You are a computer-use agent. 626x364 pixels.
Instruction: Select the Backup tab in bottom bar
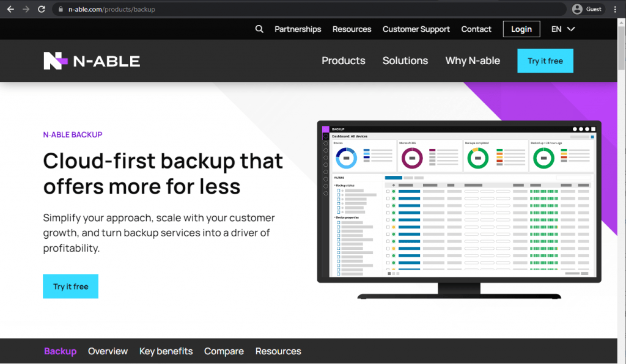click(61, 351)
